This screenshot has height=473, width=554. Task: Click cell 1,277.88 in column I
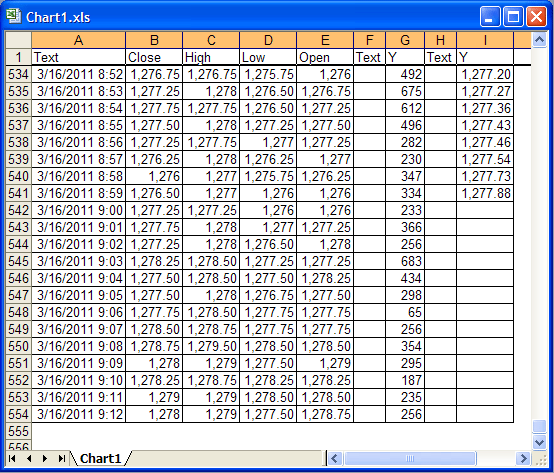pyautogui.click(x=485, y=193)
